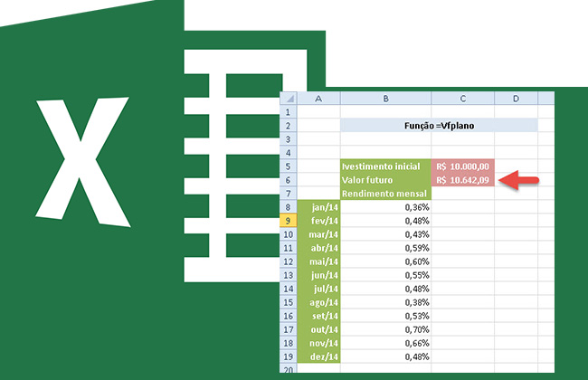Click the set/14 cell

pos(318,316)
